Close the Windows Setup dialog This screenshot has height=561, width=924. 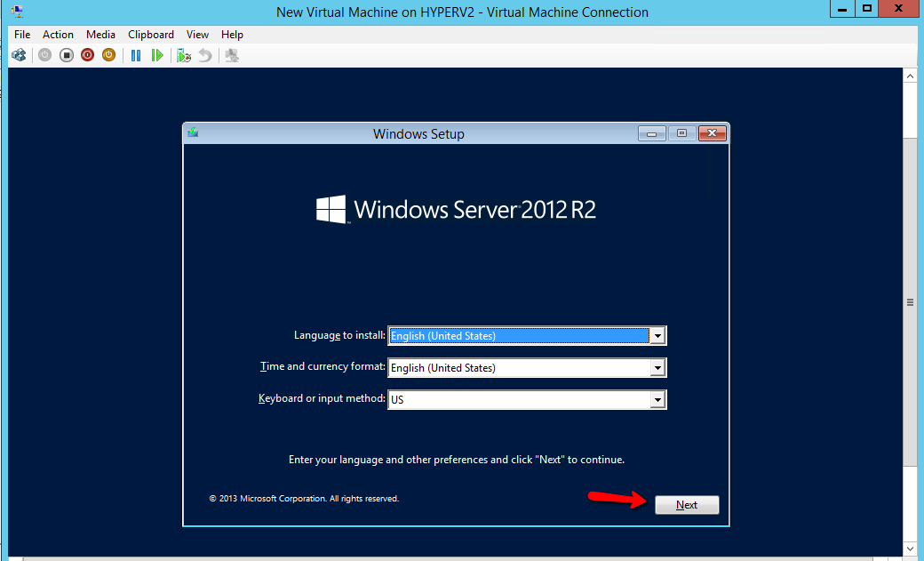tap(713, 133)
